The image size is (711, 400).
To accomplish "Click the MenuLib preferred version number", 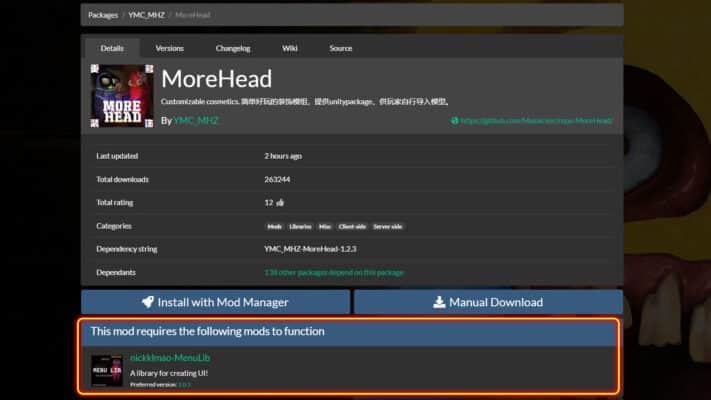I will click(x=184, y=384).
